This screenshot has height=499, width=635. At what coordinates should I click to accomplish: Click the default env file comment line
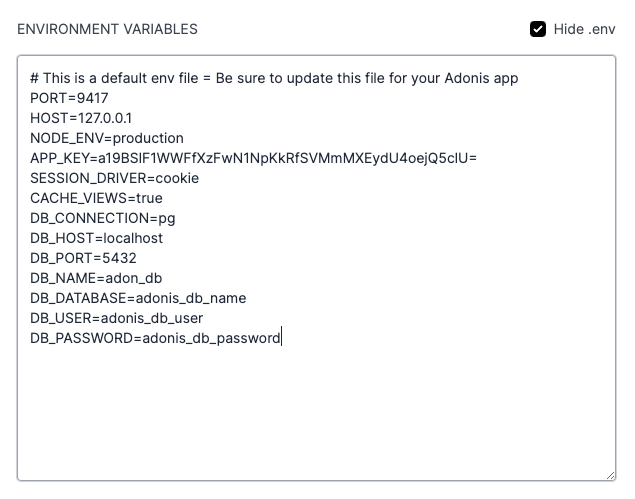(274, 78)
